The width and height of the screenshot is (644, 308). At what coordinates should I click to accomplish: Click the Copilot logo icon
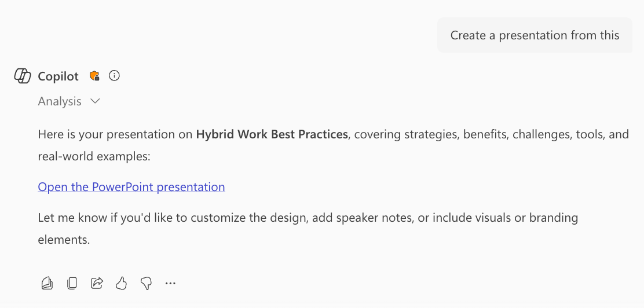pyautogui.click(x=23, y=76)
